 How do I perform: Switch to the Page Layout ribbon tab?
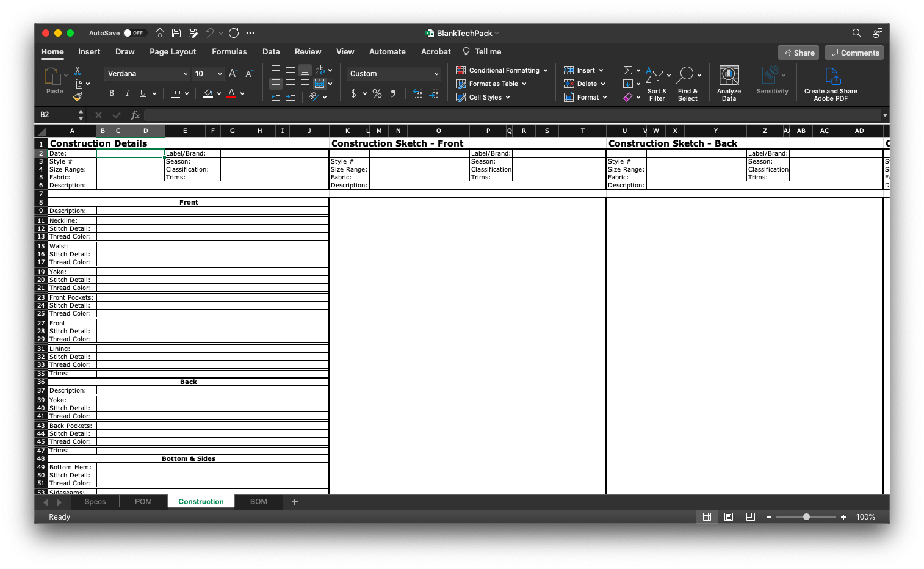[x=173, y=52]
